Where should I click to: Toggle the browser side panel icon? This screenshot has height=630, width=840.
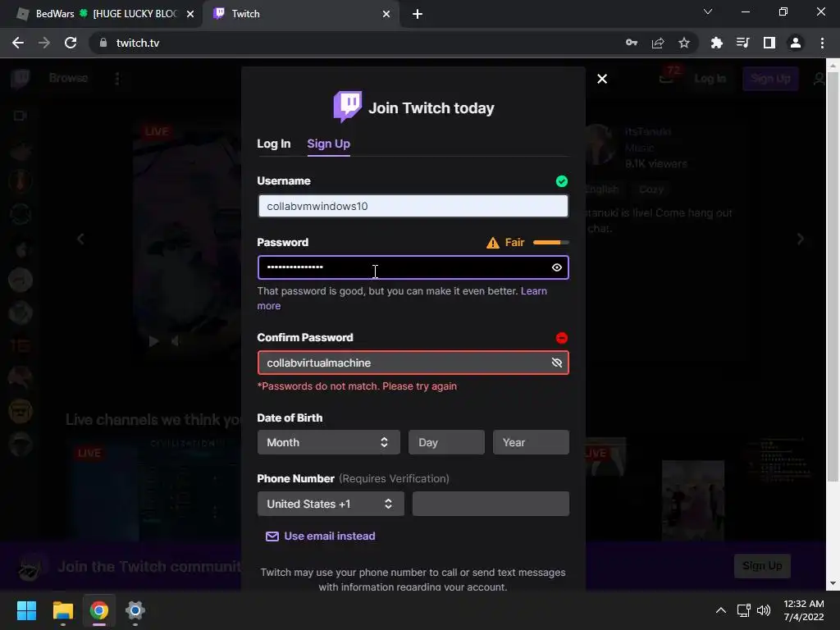coord(769,43)
